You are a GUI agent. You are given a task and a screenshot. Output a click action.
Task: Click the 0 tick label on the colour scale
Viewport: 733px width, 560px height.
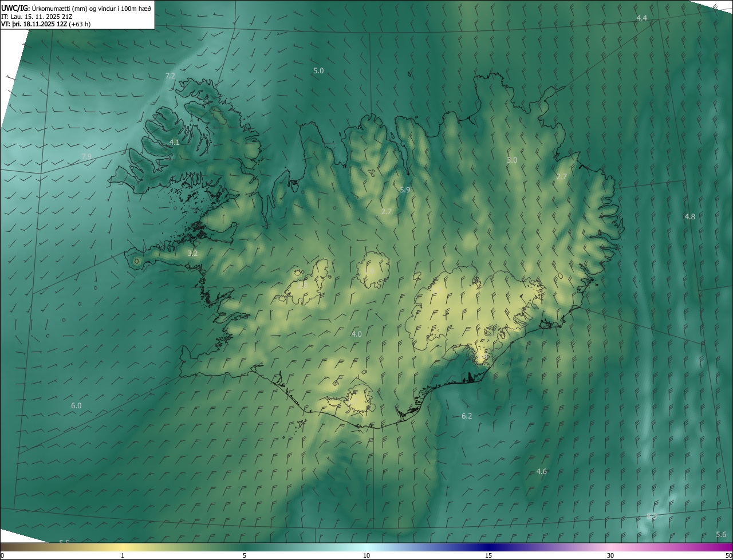2,555
